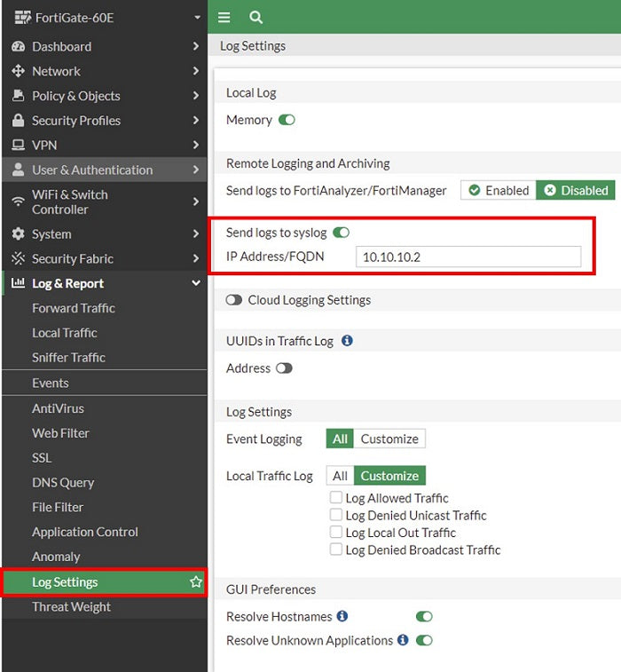Open Anomaly log page
Screen dimensions: 621x672
point(56,557)
